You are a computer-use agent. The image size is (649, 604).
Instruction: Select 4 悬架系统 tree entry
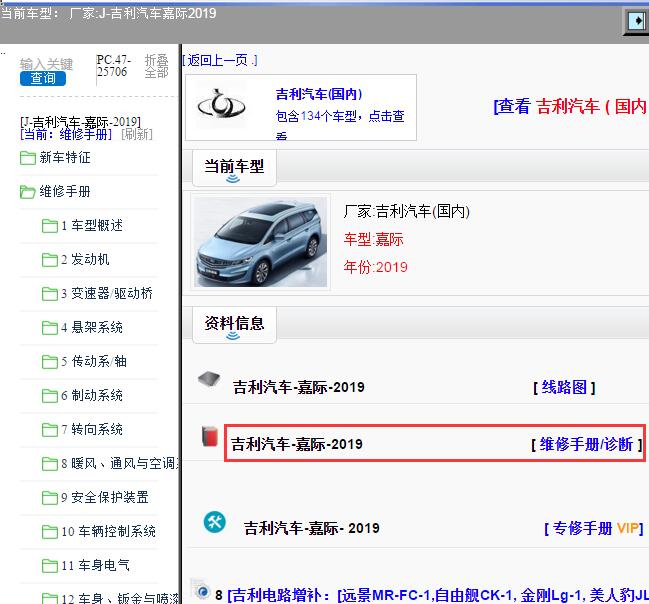click(92, 327)
